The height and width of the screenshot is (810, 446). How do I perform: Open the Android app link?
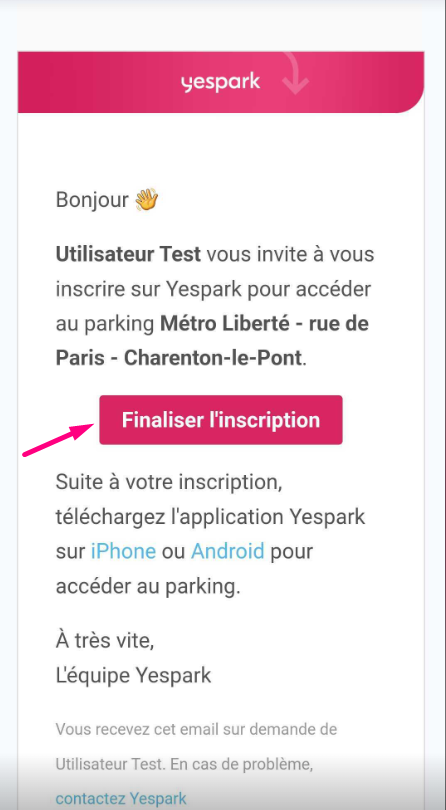[x=227, y=551]
